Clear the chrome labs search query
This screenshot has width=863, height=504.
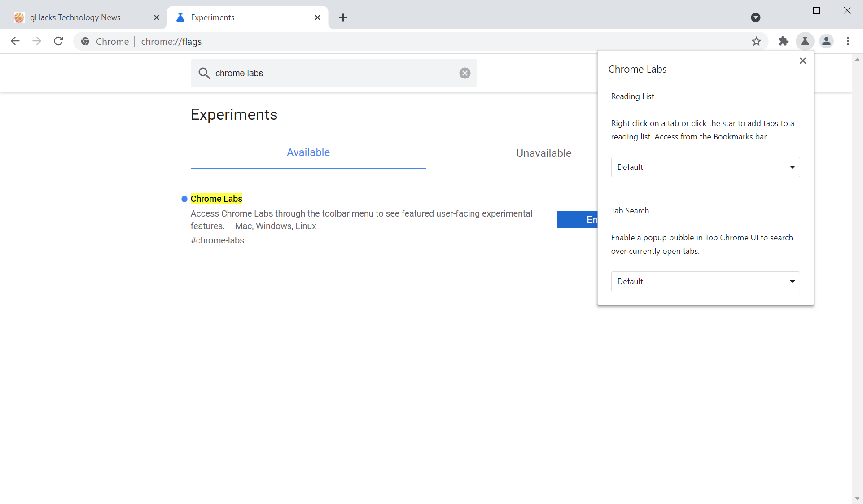[x=464, y=73]
